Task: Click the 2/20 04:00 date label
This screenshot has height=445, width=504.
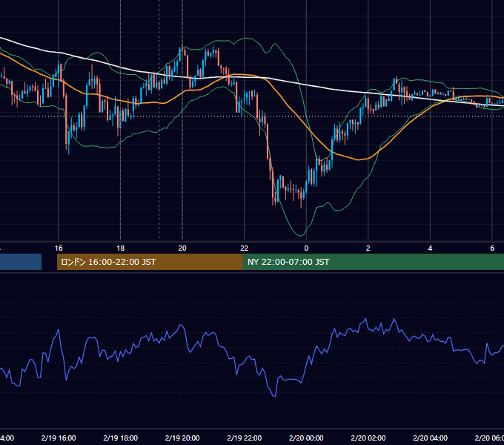Action: coord(430,438)
